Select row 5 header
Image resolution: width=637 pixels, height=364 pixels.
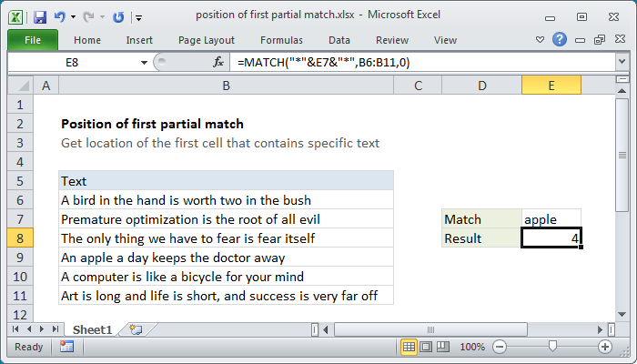(x=20, y=181)
